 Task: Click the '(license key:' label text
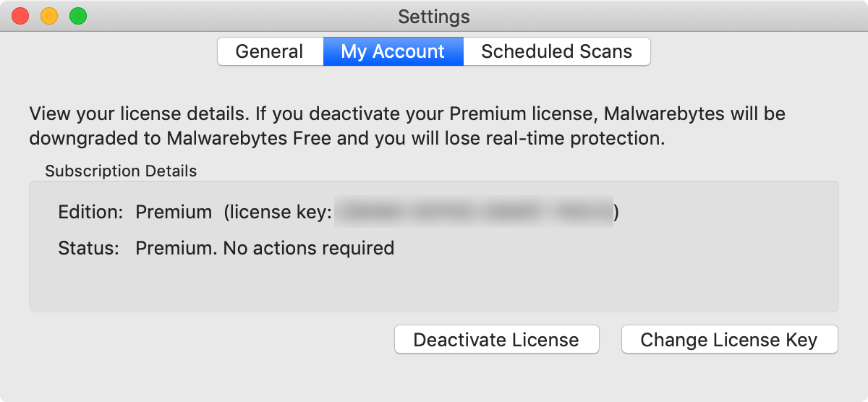point(278,213)
